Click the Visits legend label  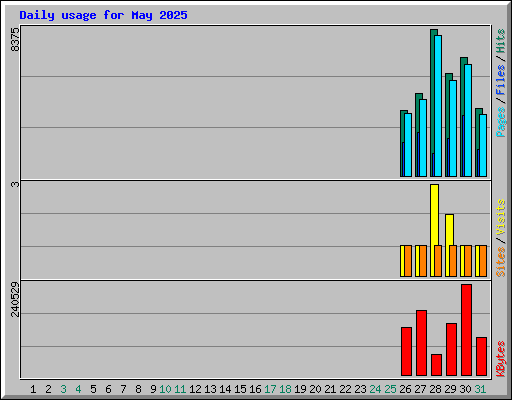(x=500, y=217)
